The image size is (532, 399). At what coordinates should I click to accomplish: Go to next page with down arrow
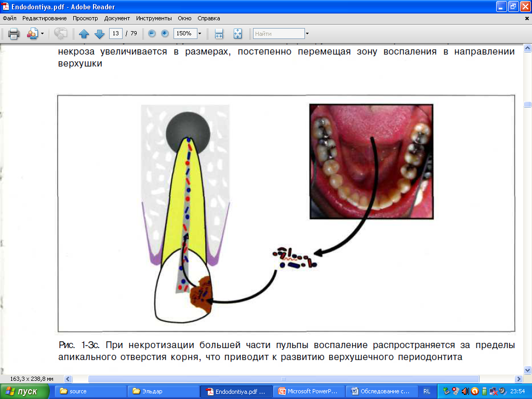click(99, 34)
